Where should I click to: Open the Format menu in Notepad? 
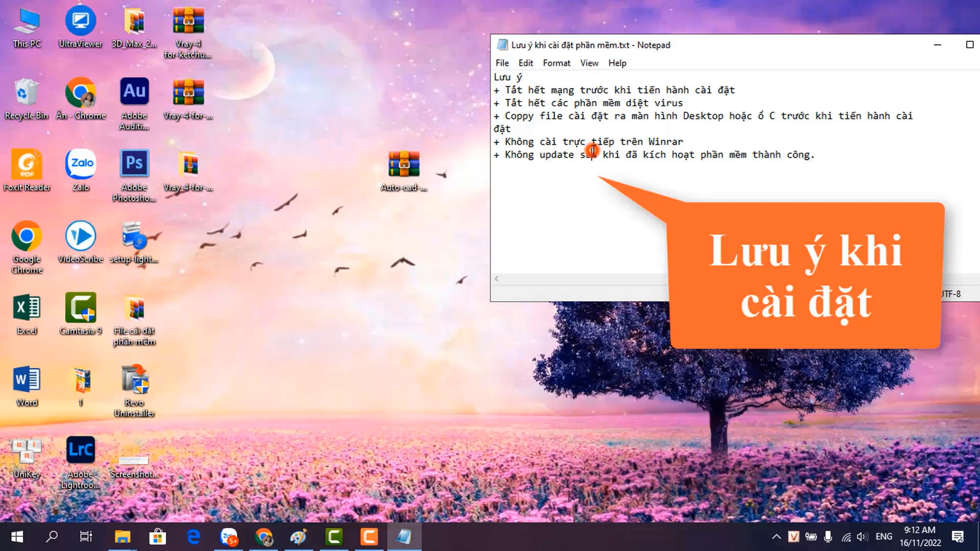pyautogui.click(x=556, y=63)
